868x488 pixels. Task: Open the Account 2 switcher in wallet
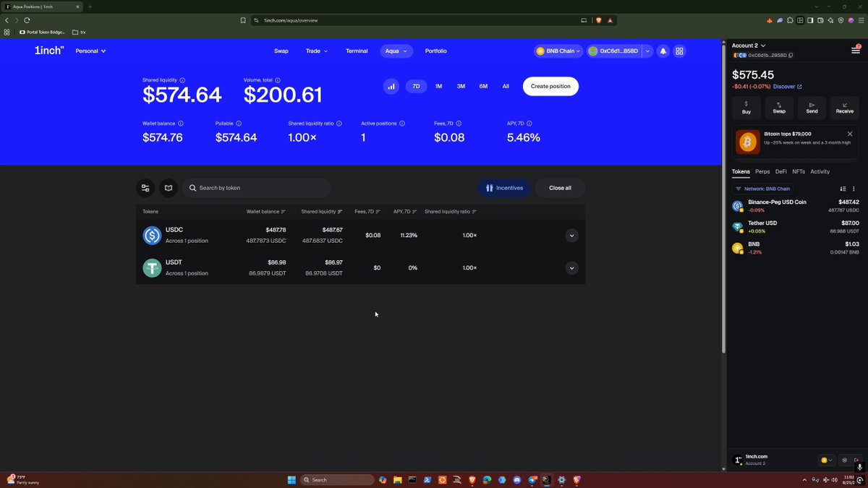click(x=749, y=46)
